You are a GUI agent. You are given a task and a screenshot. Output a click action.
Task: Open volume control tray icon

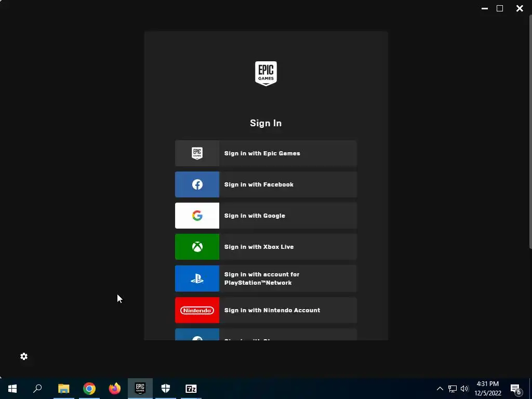point(464,389)
